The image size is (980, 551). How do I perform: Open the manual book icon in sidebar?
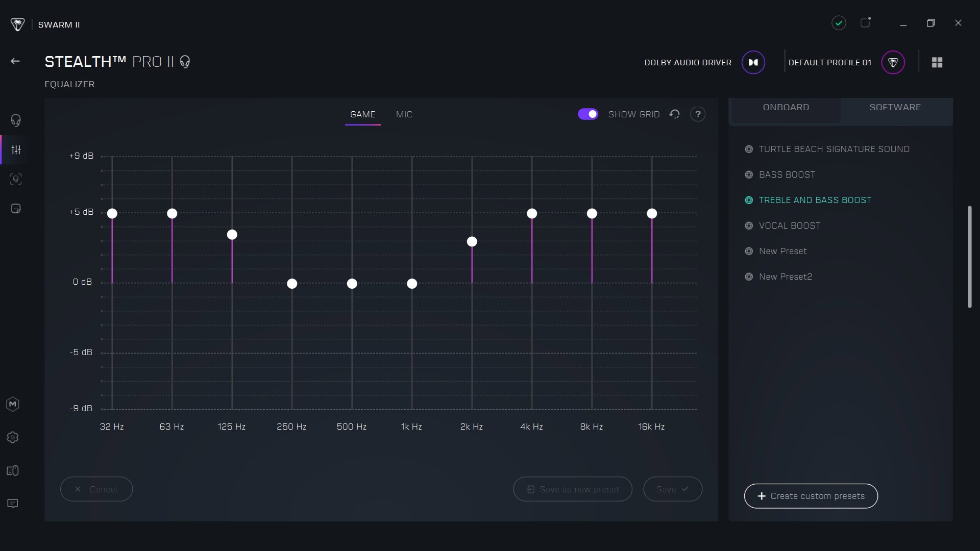coord(13,471)
